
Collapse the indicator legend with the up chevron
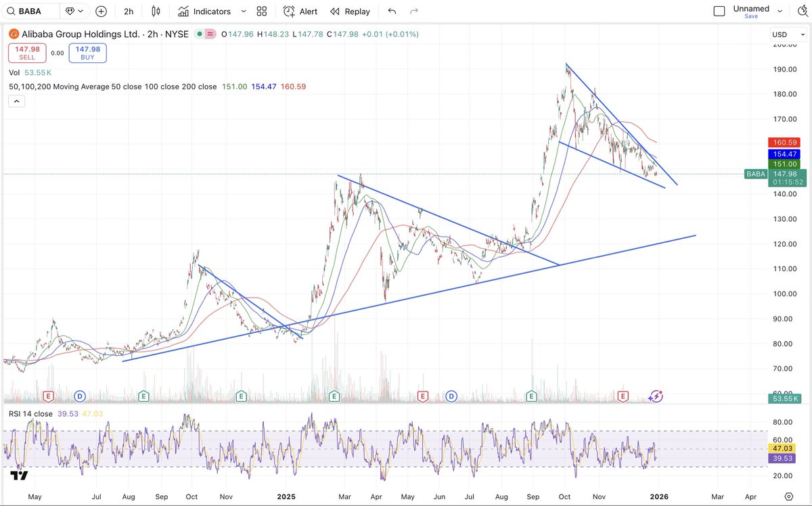tap(16, 101)
